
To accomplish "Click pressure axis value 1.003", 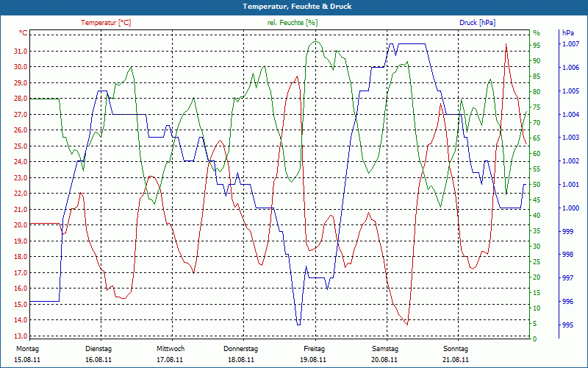I will coord(571,138).
